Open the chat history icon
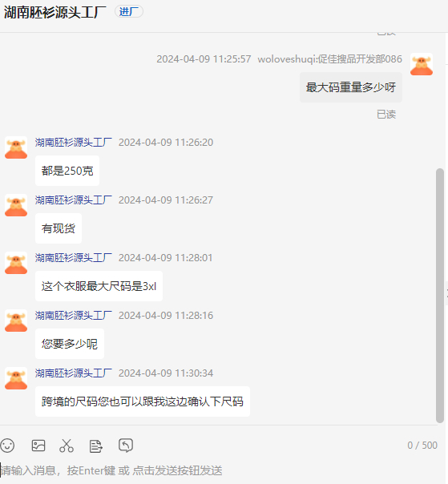The width and height of the screenshot is (448, 484). point(126,446)
